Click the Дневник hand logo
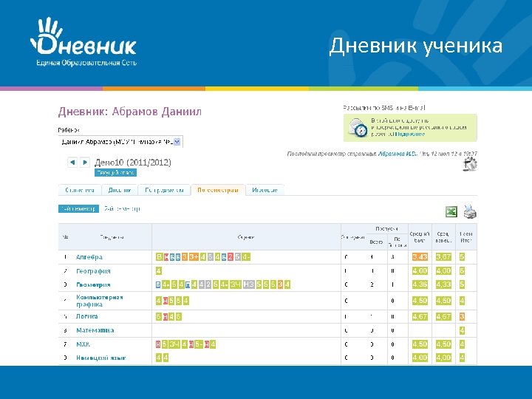The image size is (532, 399). tap(83, 41)
